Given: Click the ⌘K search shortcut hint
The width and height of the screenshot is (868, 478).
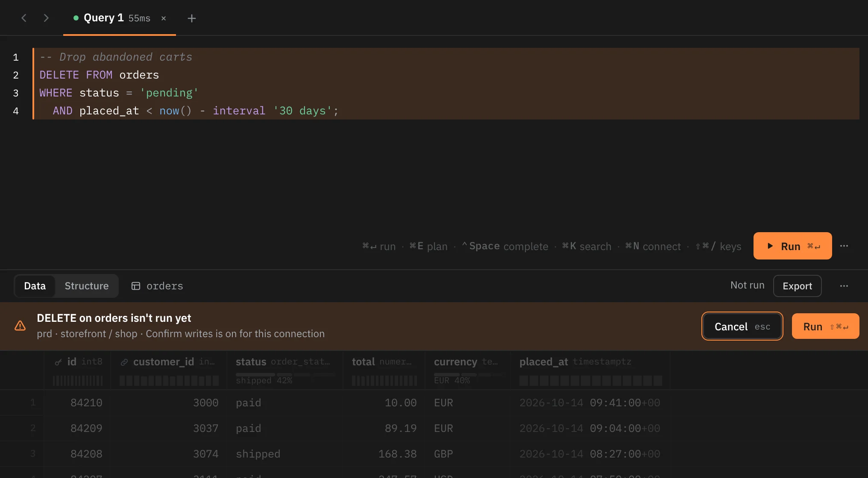Looking at the screenshot, I should [x=586, y=246].
